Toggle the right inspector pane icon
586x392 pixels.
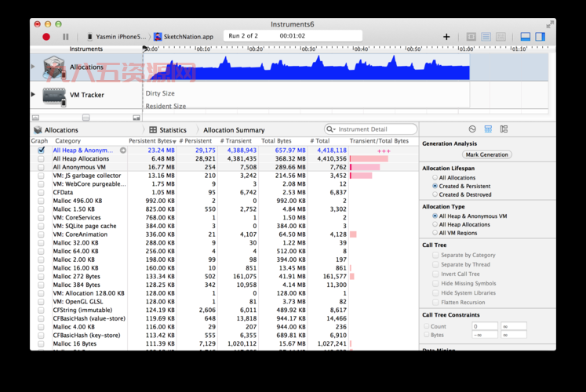pyautogui.click(x=540, y=37)
